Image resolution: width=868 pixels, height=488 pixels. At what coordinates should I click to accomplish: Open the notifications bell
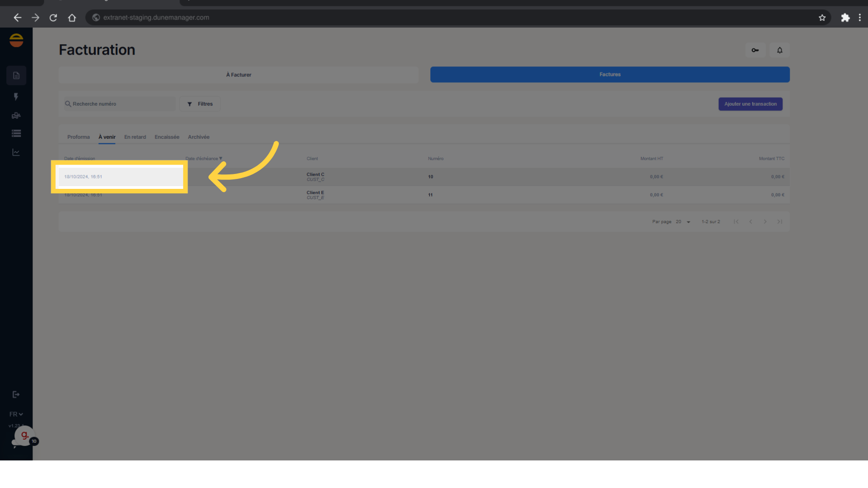[780, 50]
